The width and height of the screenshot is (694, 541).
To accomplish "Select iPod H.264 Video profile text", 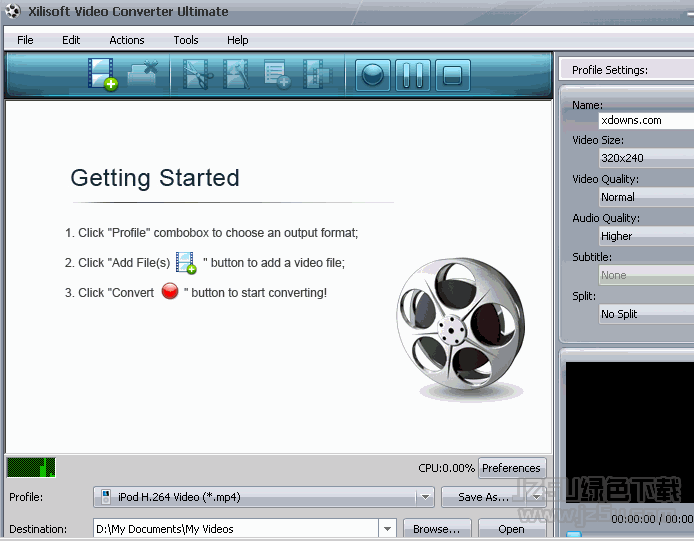I will (179, 497).
